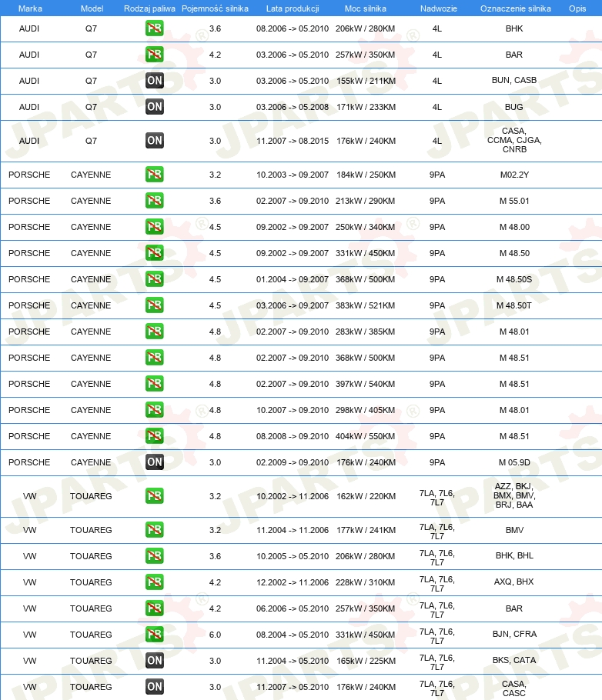Click petrol icon in Touareg AZZ, BKJ row
This screenshot has height=700, width=602.
pos(154,496)
